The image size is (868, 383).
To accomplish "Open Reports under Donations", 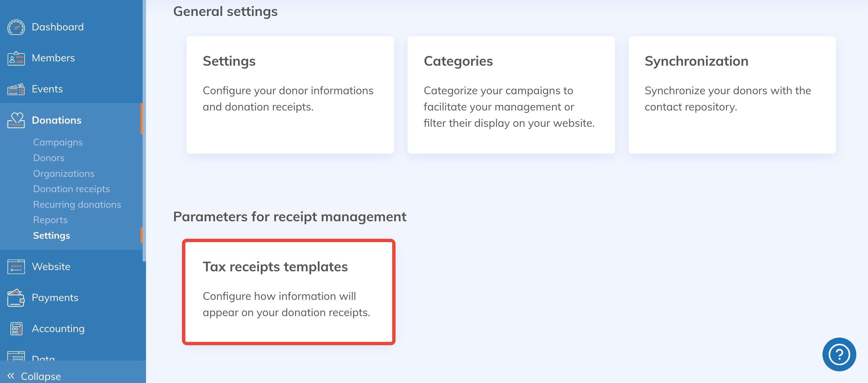I will tap(50, 220).
